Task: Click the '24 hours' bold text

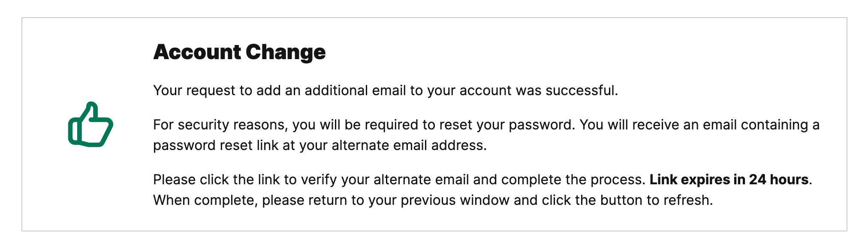Action: coord(779,180)
